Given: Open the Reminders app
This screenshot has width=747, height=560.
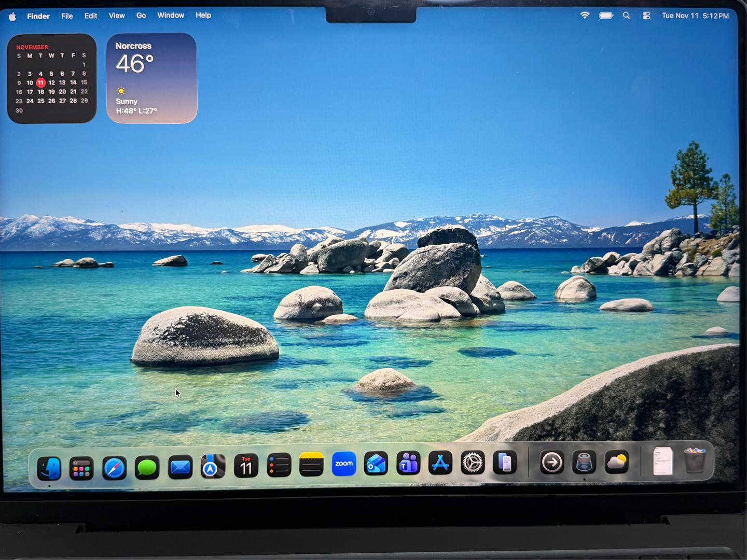Looking at the screenshot, I should click(x=279, y=466).
